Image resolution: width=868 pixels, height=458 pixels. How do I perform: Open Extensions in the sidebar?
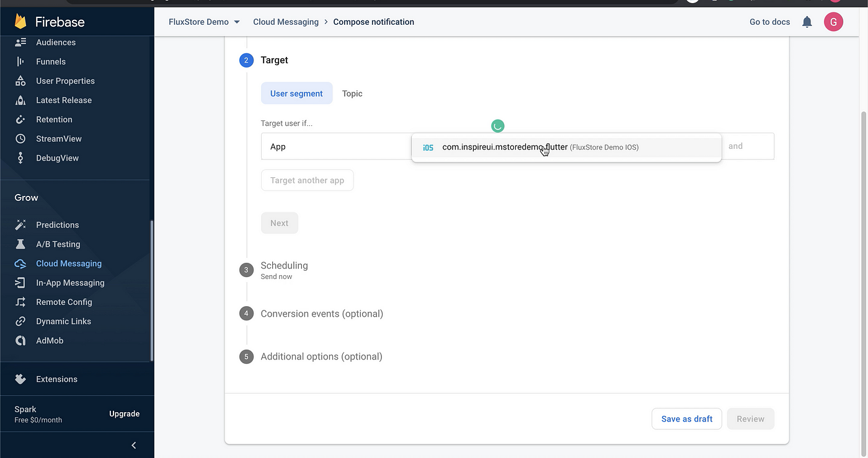[56, 379]
